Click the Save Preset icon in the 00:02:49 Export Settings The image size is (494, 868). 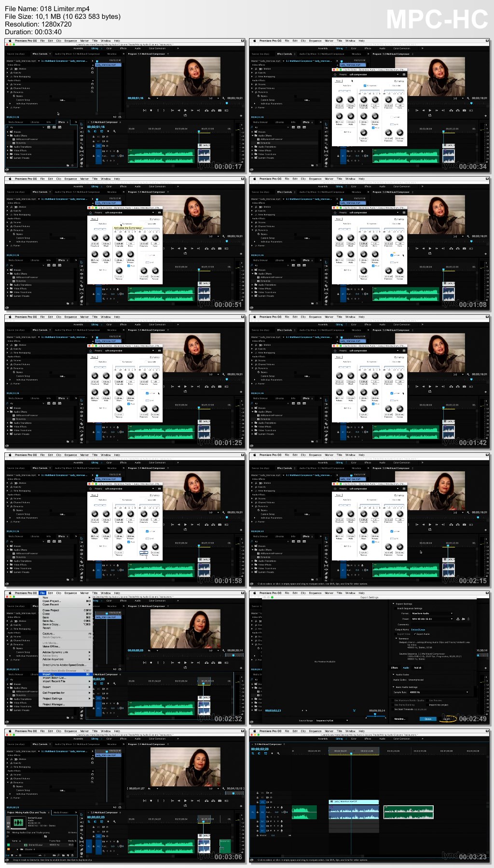[458, 619]
